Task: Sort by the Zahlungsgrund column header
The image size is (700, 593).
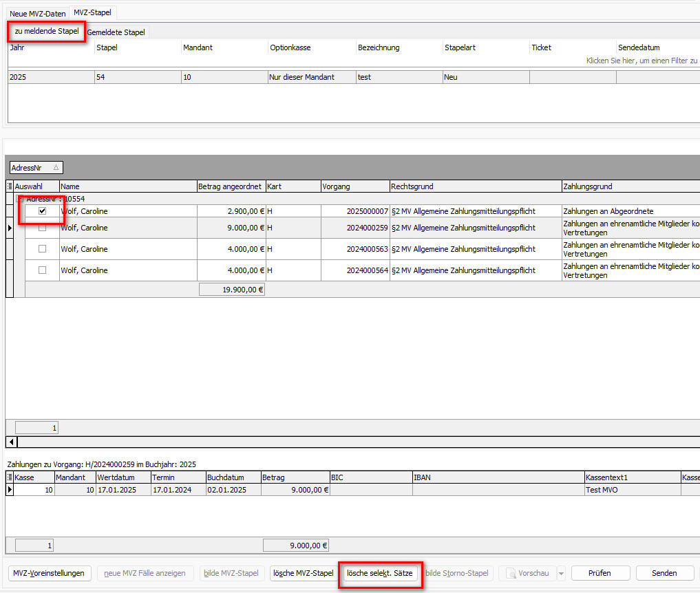Action: click(630, 186)
